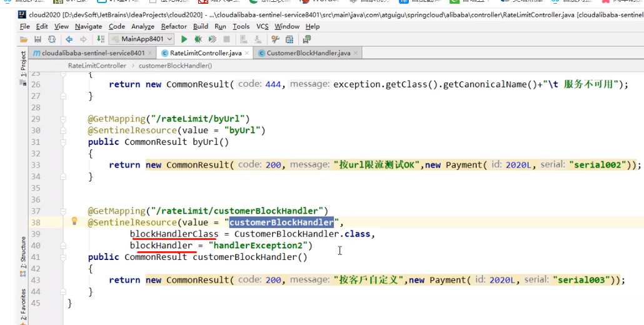Click line number 36 in the gutter
The image size is (644, 325).
(x=36, y=199)
